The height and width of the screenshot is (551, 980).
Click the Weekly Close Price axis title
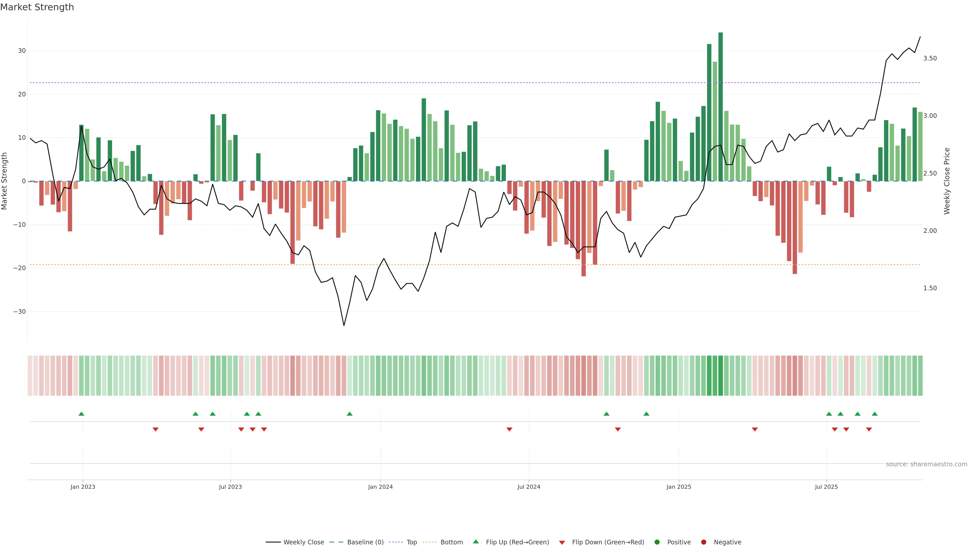pyautogui.click(x=947, y=181)
